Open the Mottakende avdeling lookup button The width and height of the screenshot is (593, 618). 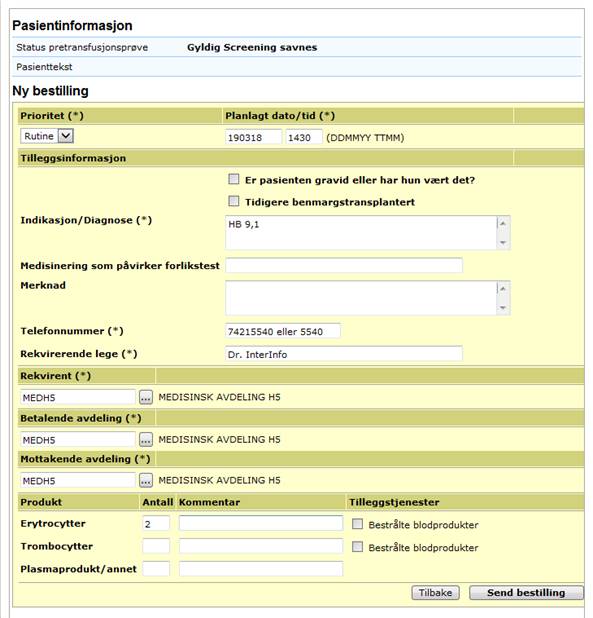click(x=146, y=480)
